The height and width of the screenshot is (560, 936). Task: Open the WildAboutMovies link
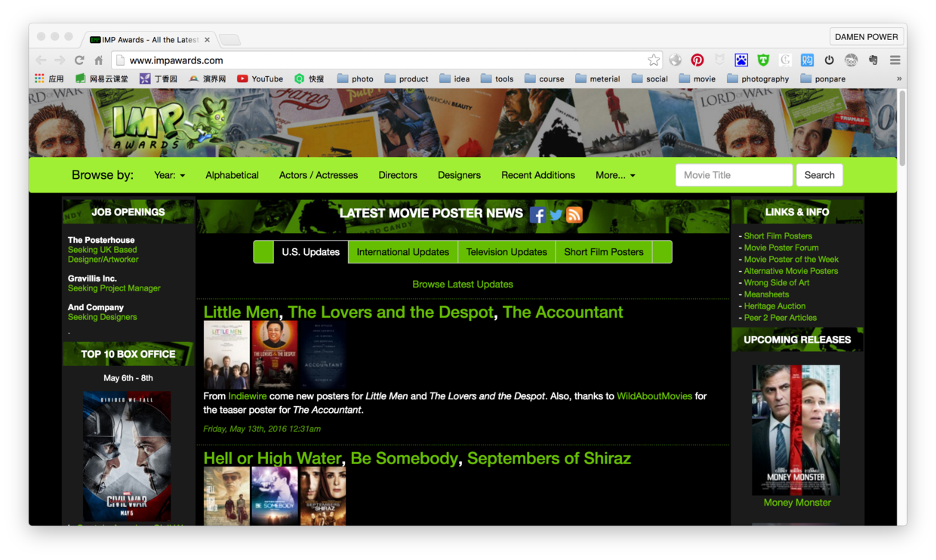click(654, 396)
